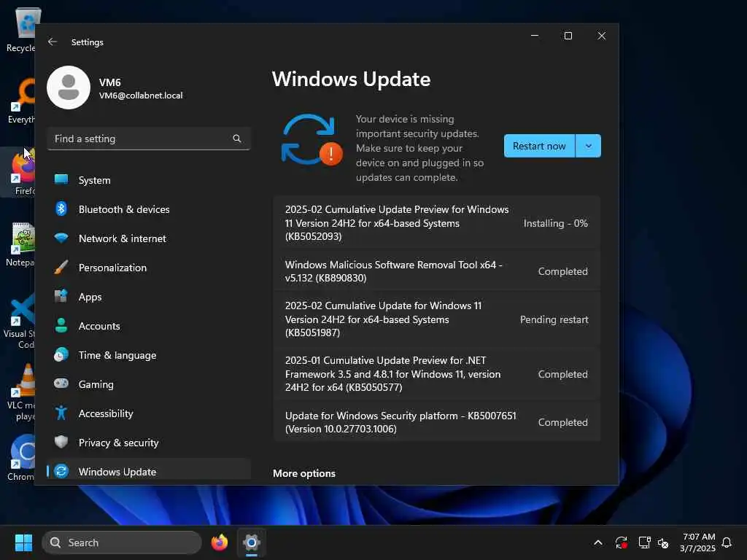Viewport: 747px width, 560px height.
Task: Open the Windows Start menu
Action: pos(23,542)
